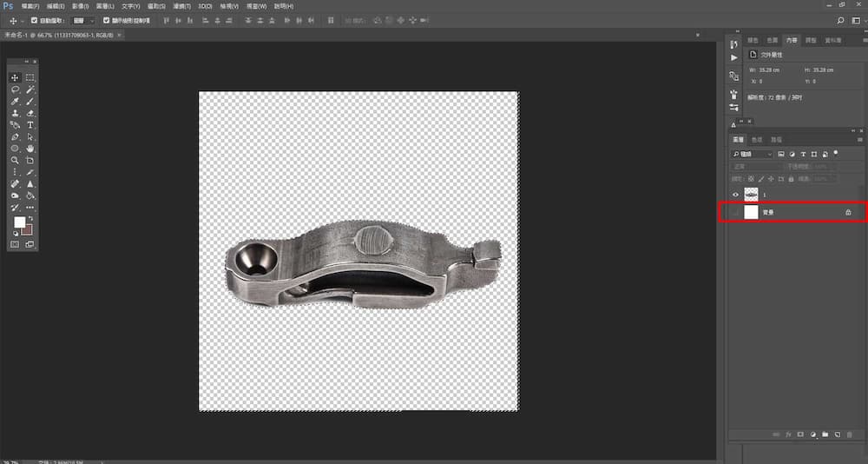
Task: Switch to the Paths tab
Action: pos(775,140)
